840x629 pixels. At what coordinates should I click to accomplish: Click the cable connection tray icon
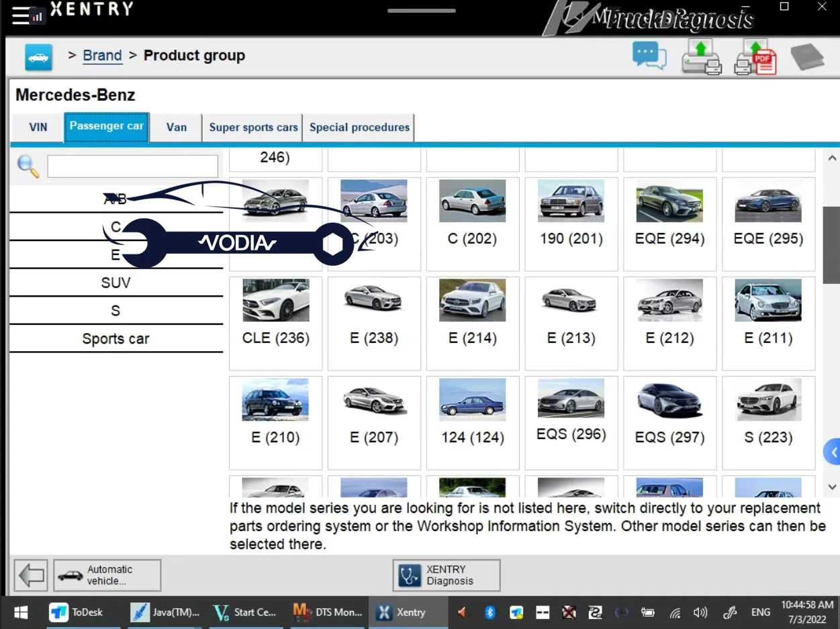click(x=595, y=612)
